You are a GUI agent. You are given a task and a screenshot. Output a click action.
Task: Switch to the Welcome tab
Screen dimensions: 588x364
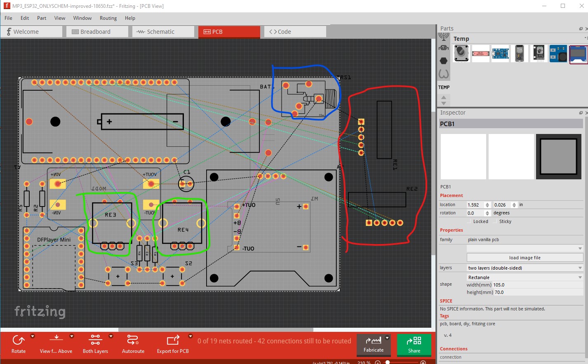click(31, 32)
